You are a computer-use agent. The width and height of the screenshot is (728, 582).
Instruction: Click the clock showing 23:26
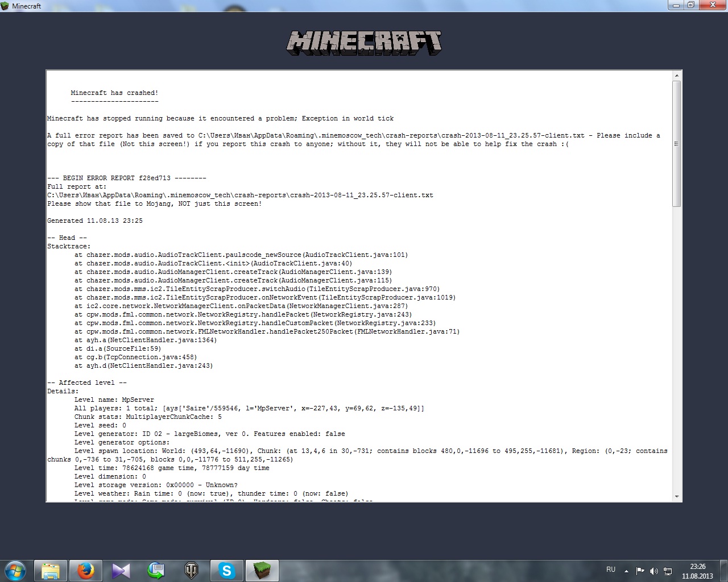(x=697, y=571)
